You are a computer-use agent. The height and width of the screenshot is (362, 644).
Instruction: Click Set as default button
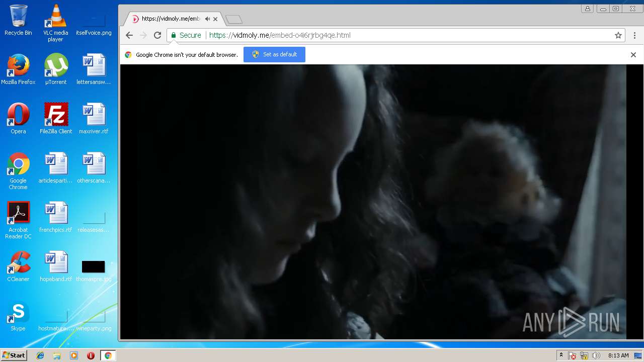point(274,54)
